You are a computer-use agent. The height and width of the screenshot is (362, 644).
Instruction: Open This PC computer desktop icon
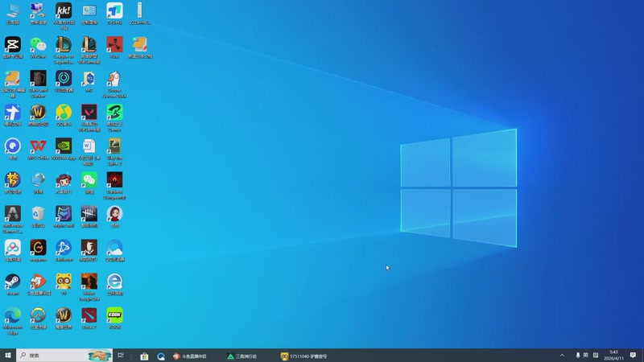pyautogui.click(x=13, y=14)
